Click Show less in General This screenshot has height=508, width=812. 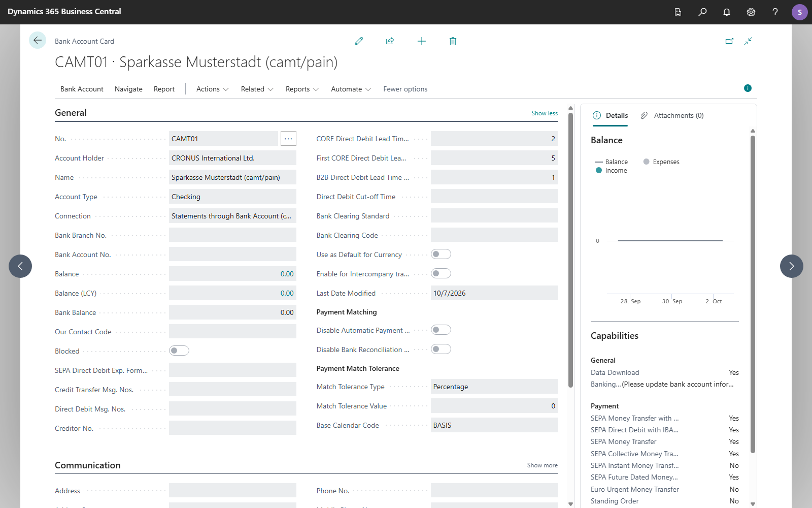[545, 113]
